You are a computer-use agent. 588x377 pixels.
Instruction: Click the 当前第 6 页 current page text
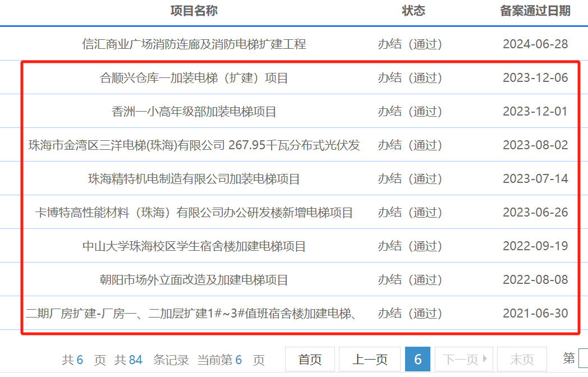click(x=231, y=360)
